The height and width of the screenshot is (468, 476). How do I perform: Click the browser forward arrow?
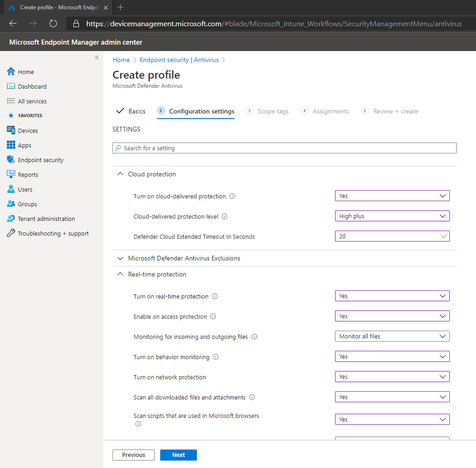[x=33, y=23]
